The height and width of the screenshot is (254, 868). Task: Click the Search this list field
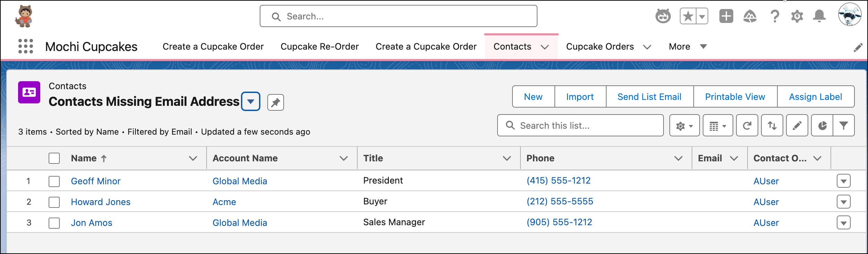[581, 126]
